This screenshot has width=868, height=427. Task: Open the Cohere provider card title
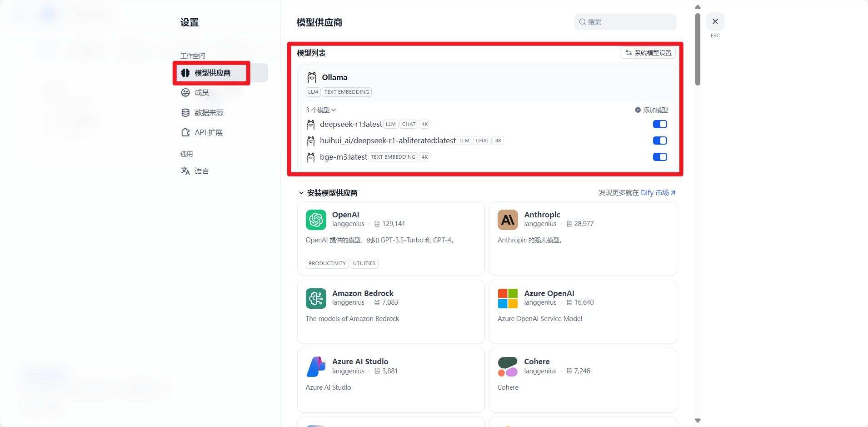[537, 362]
